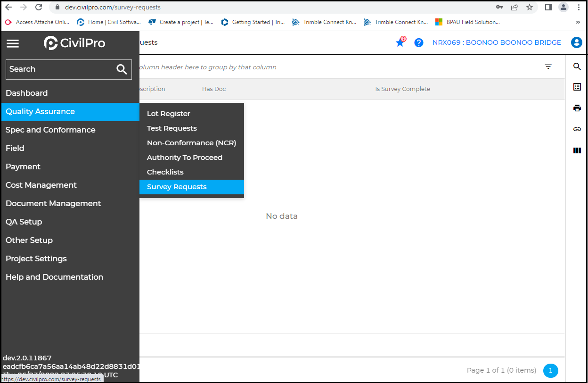The width and height of the screenshot is (588, 383).
Task: Open the column chooser icon
Action: (x=577, y=150)
